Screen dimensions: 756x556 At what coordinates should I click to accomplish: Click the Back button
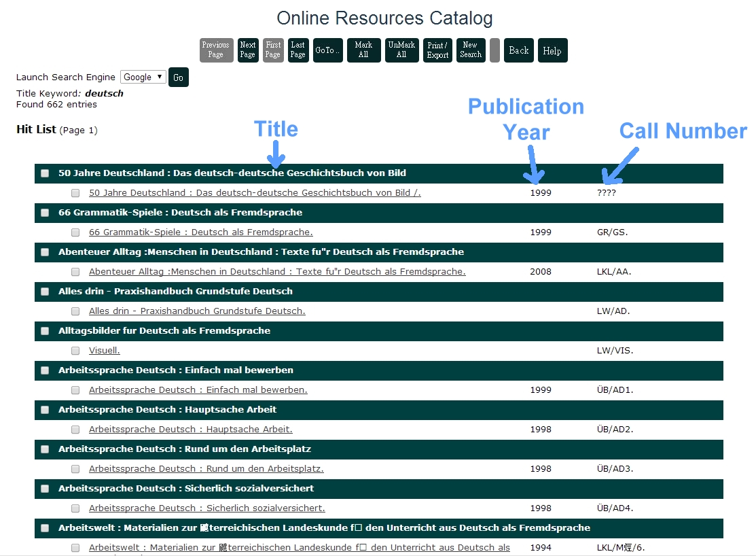[x=518, y=50]
